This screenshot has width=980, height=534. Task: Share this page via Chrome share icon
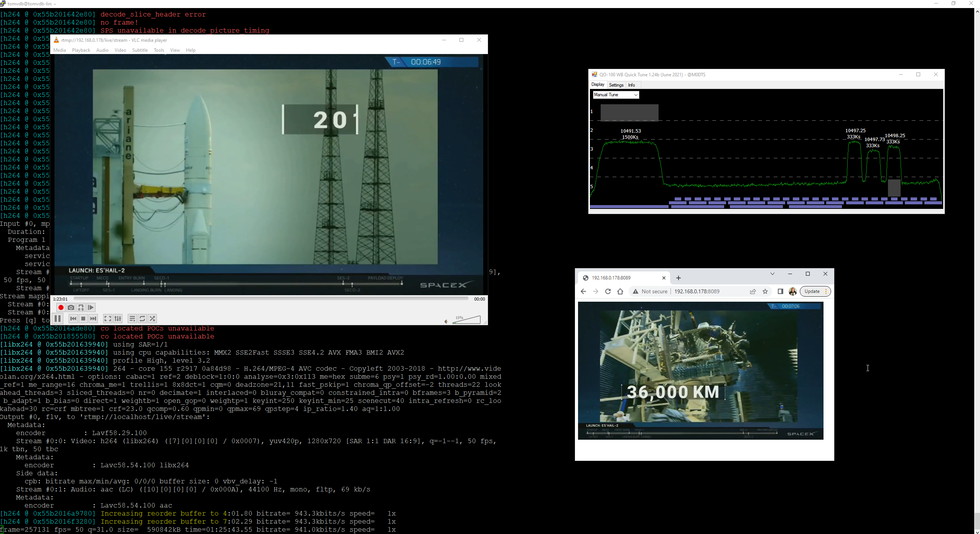click(x=753, y=291)
